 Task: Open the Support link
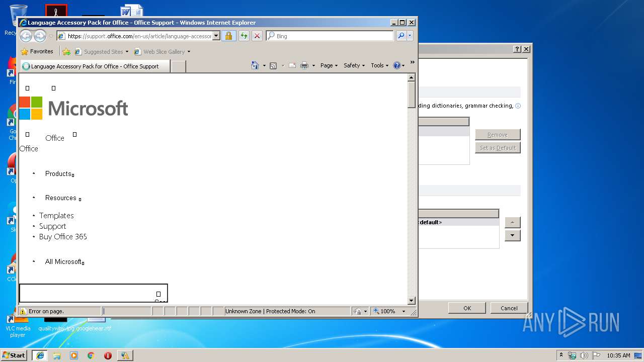pyautogui.click(x=52, y=226)
